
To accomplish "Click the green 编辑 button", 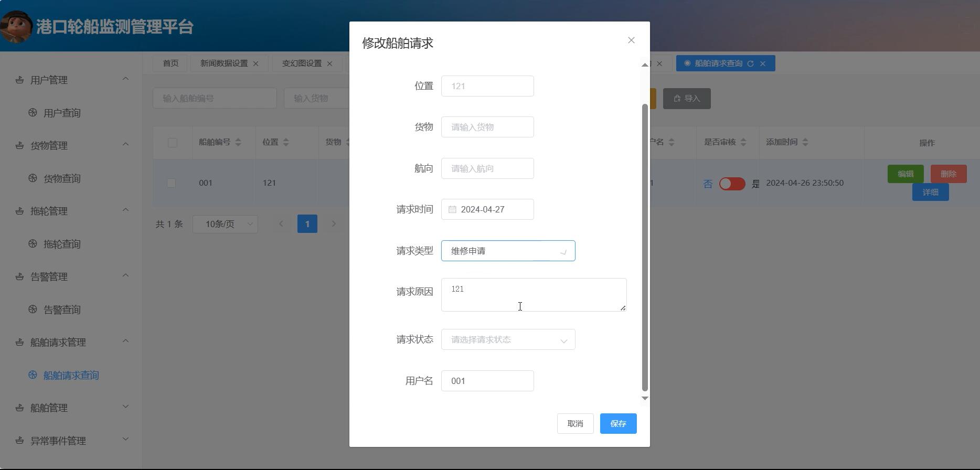I will tap(906, 174).
